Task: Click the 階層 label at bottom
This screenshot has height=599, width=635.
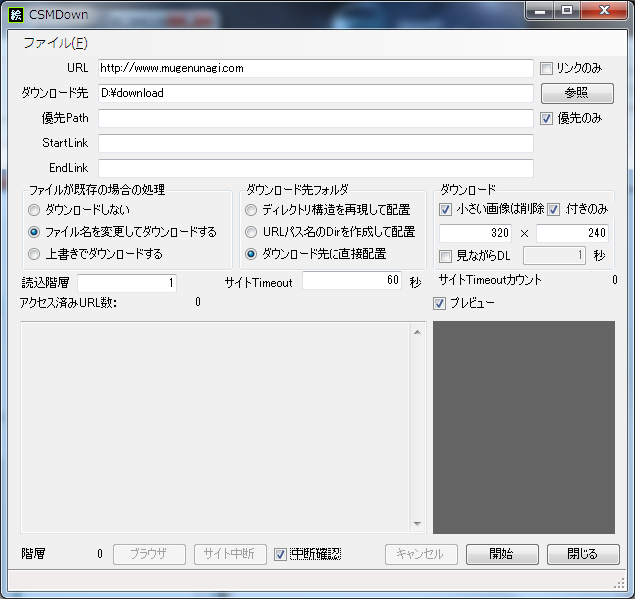Action: [x=33, y=554]
